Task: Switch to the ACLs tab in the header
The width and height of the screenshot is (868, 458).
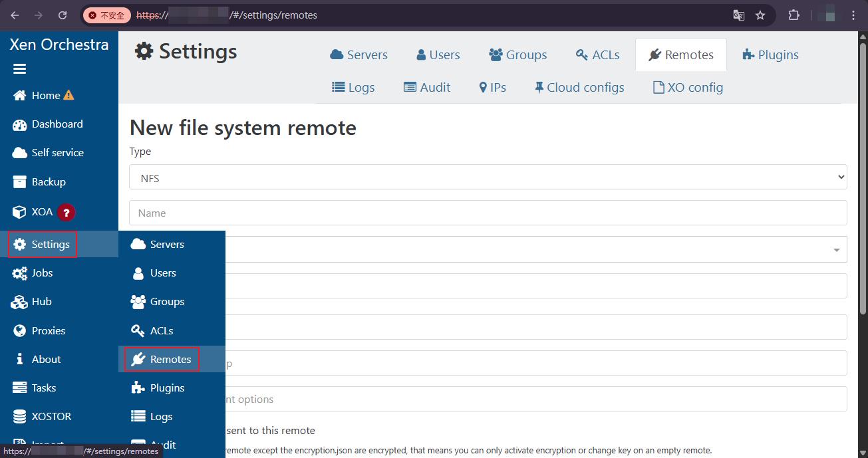Action: [597, 55]
